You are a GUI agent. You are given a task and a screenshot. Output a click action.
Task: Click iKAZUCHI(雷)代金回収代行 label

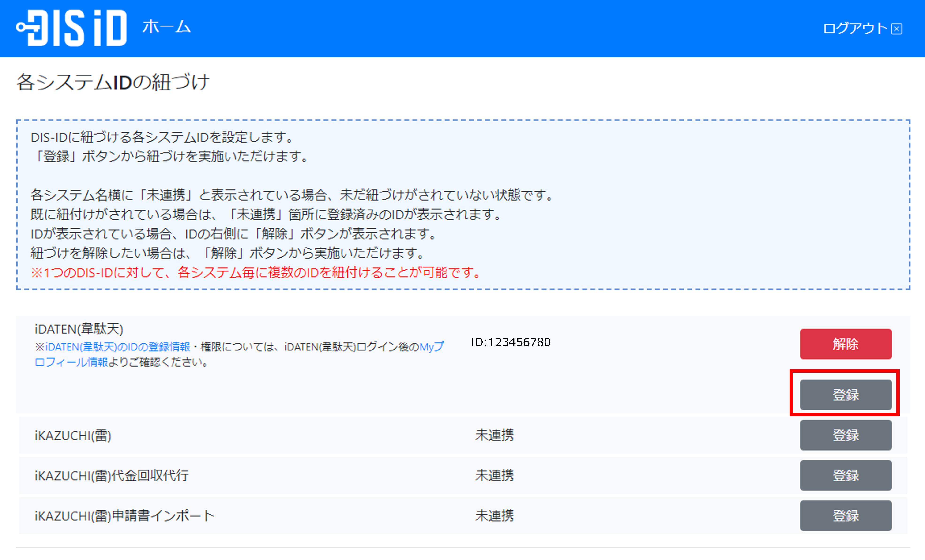point(112,476)
